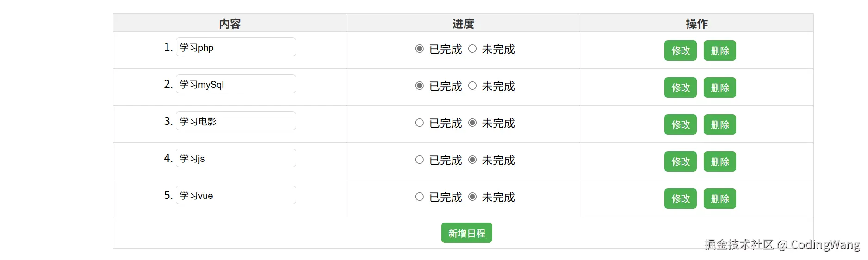Viewport: 868px width, 260px height.
Task: Click the 学习mySql content field
Action: click(x=236, y=84)
